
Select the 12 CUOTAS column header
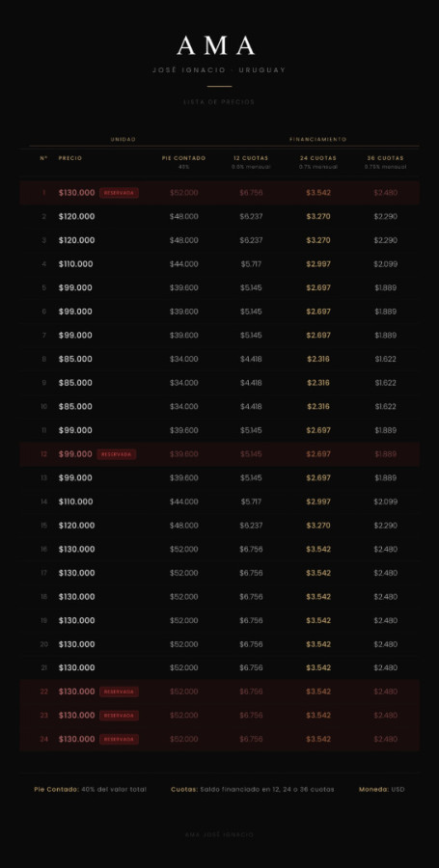pos(251,158)
